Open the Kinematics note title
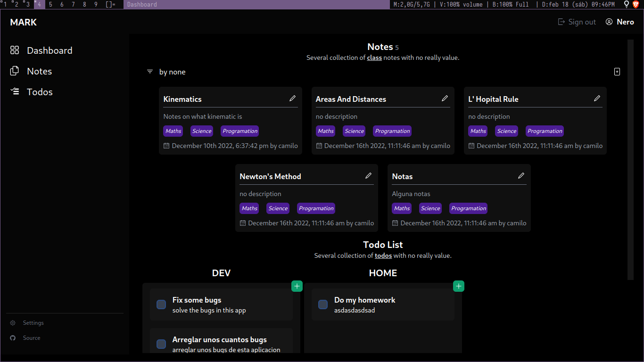This screenshot has width=644, height=362. click(x=182, y=99)
